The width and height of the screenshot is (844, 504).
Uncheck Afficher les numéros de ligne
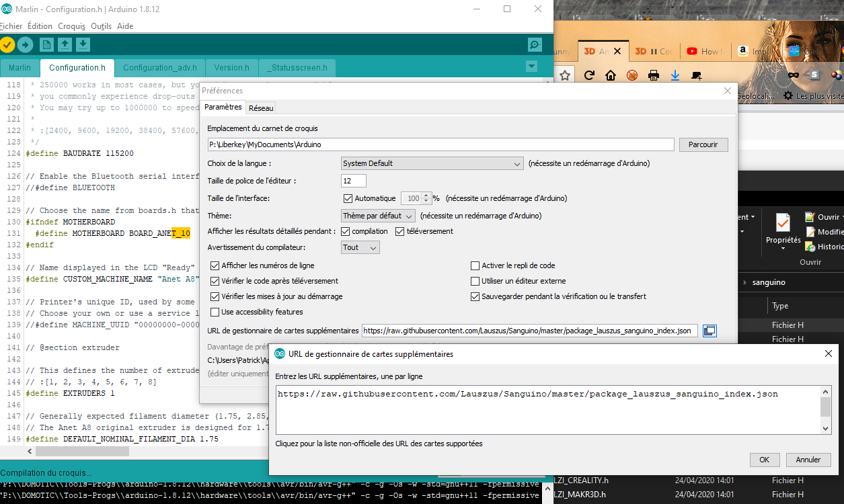[215, 265]
